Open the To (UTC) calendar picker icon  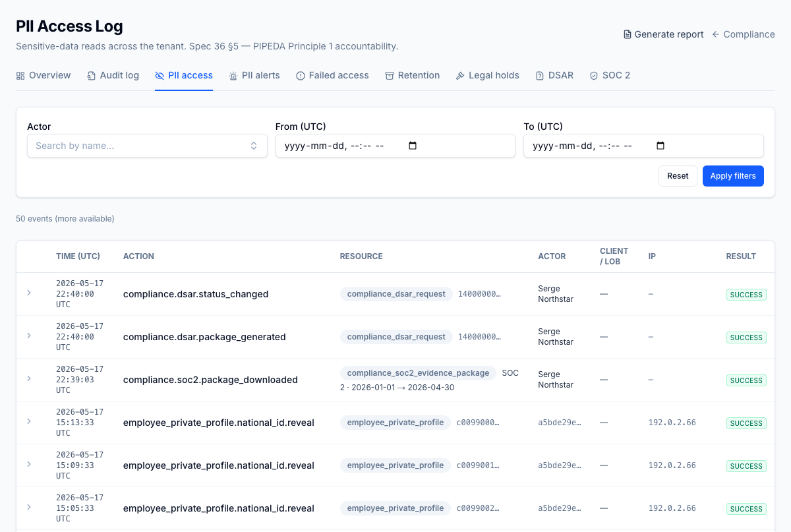click(x=661, y=146)
